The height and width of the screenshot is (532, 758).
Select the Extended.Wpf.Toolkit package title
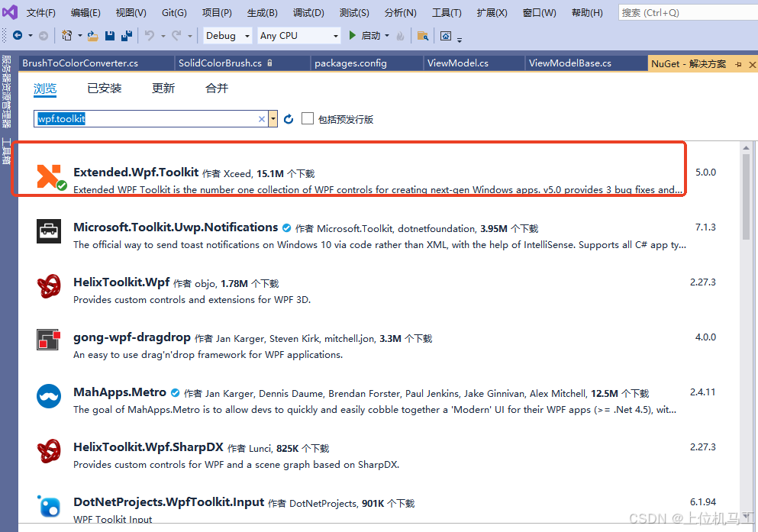136,172
